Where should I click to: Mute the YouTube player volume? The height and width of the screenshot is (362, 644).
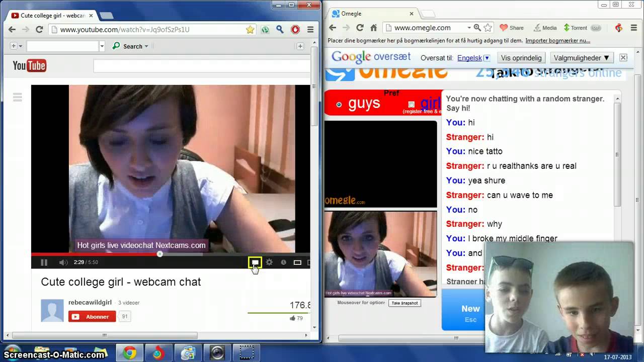[x=63, y=262]
